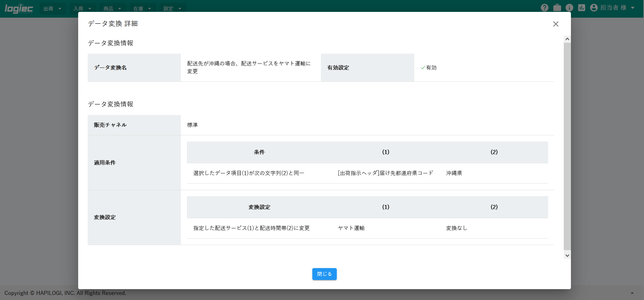Image resolution: width=644 pixels, height=300 pixels.
Task: Open the 入荷 menu
Action: 82,9
